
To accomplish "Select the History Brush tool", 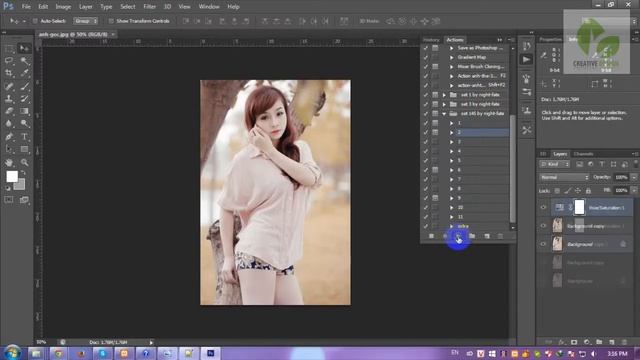I will coord(24,98).
